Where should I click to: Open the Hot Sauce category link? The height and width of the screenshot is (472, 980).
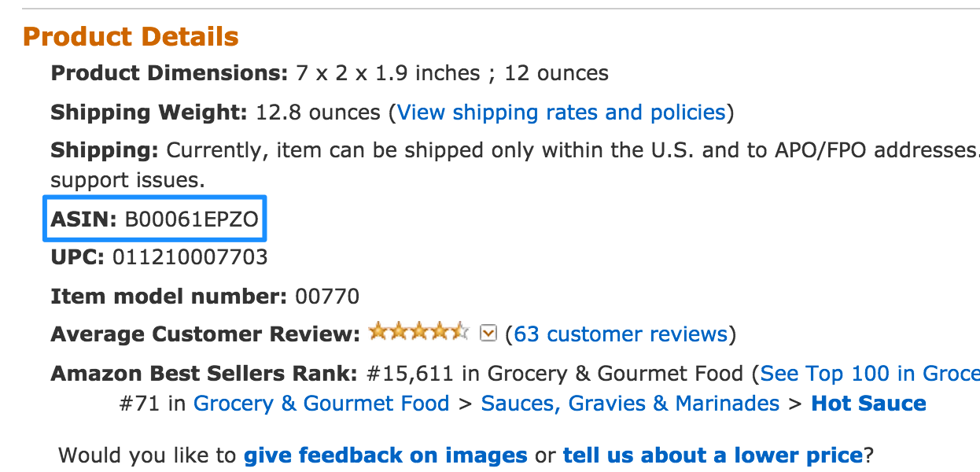coord(868,404)
